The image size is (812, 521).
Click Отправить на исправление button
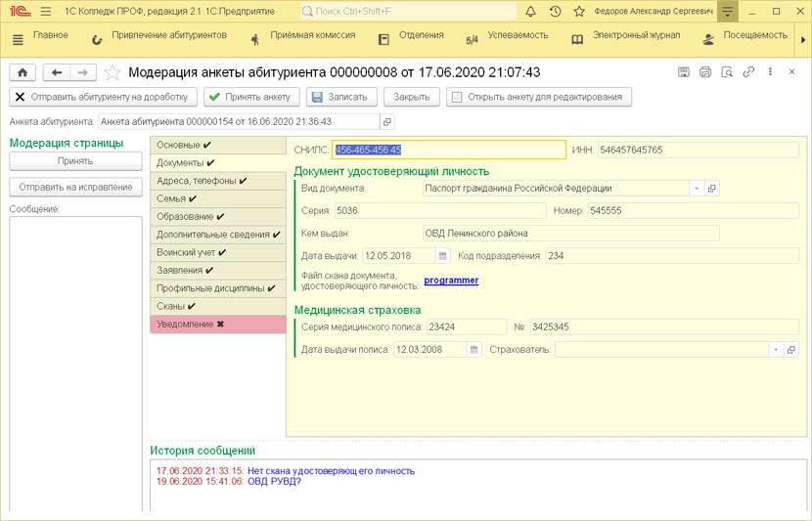[75, 187]
